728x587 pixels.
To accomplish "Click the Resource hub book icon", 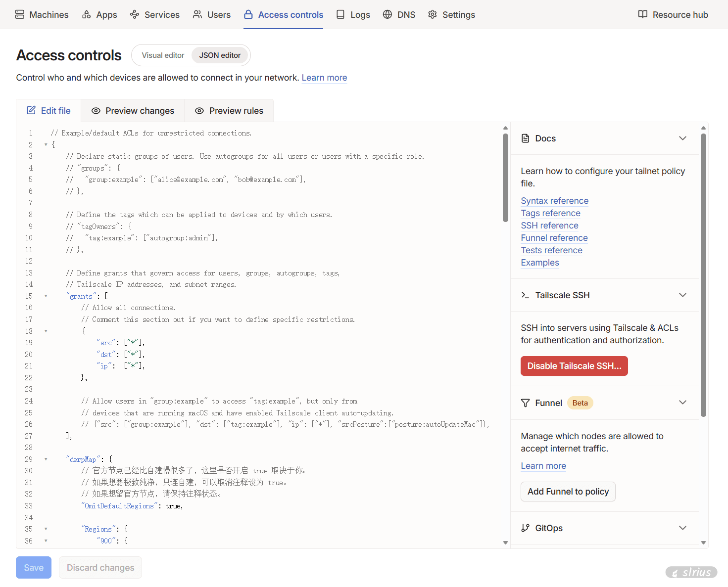I will (x=643, y=14).
